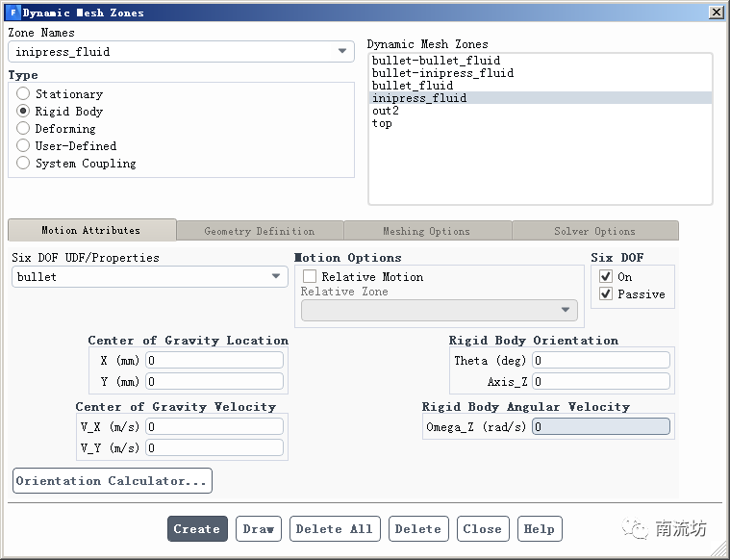This screenshot has height=560, width=730.
Task: Click the Delete All button
Action: point(334,529)
